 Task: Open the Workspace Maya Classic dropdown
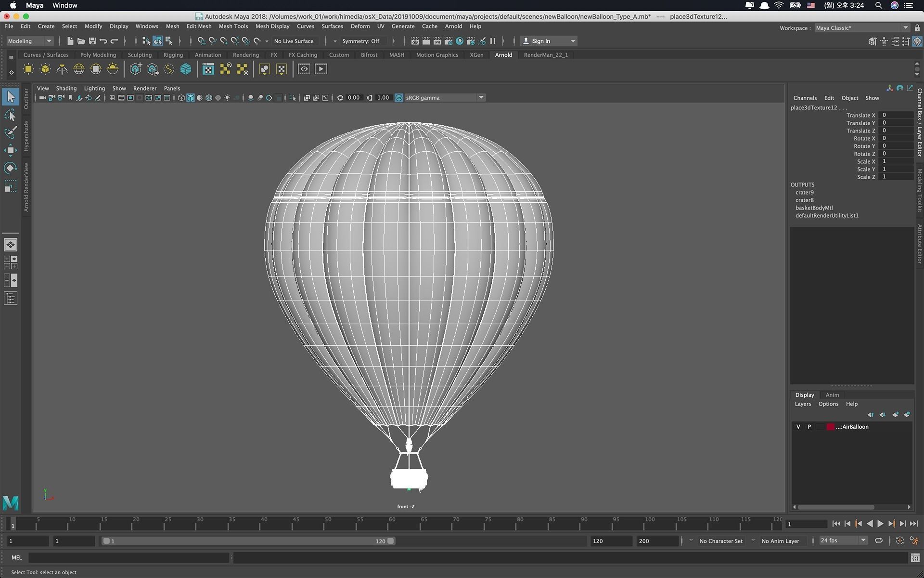862,28
